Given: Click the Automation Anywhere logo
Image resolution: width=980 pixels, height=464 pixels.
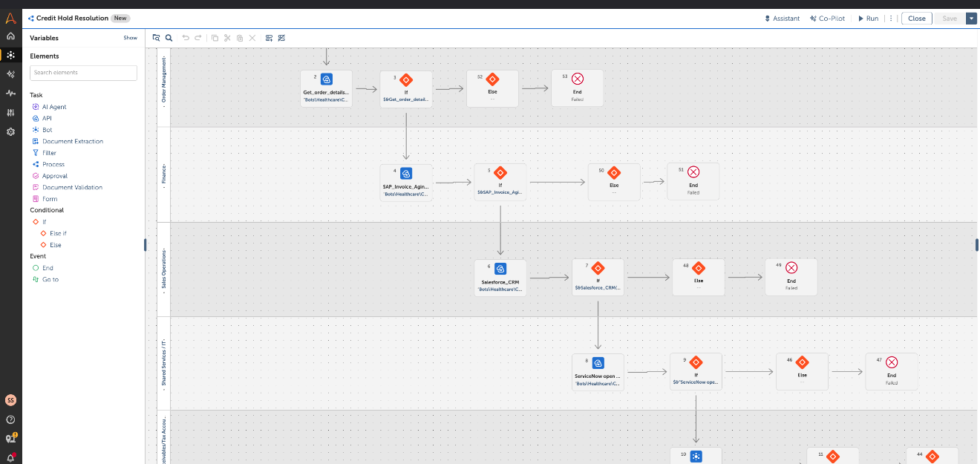Looking at the screenshot, I should (10, 18).
